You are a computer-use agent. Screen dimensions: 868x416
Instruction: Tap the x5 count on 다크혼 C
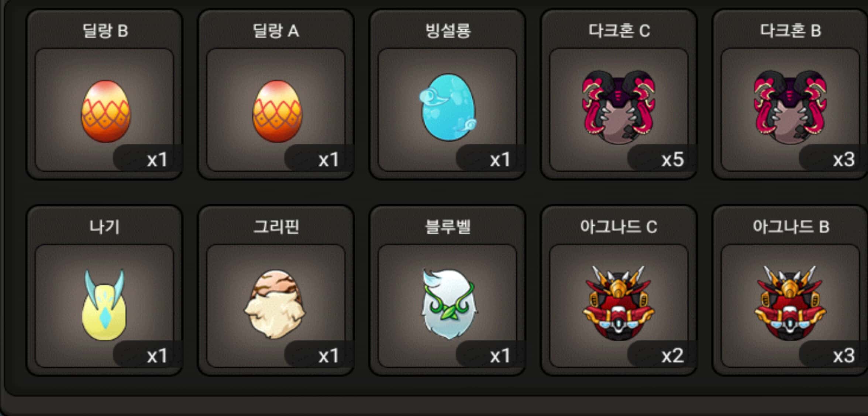[x=672, y=160]
